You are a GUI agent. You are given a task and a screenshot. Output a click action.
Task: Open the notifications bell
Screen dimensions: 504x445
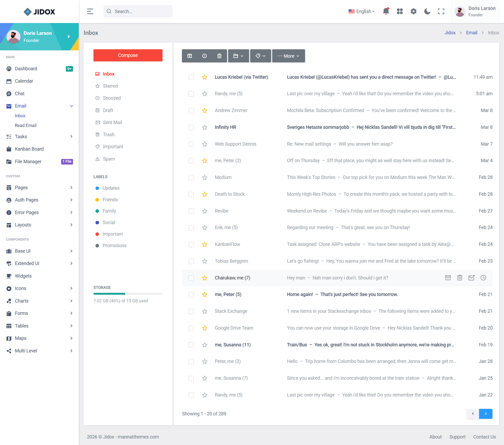point(386,11)
